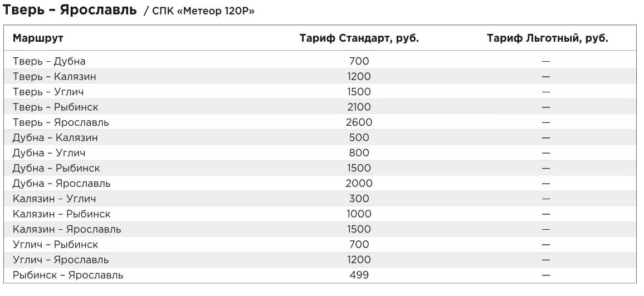
Task: Click the Дубна – Углич route label
Action: 49,153
